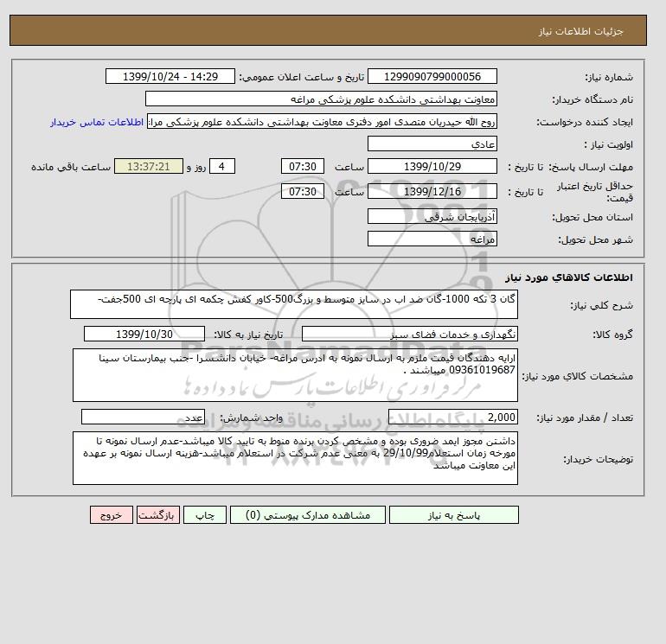Click the delivery province field آذربایجان شرقی
Image resolution: width=666 pixels, height=644 pixels.
pos(432,216)
